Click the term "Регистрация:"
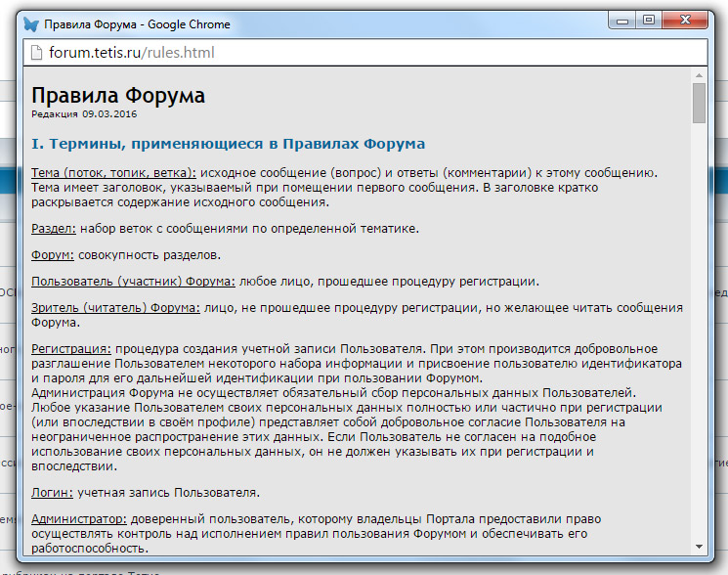The image size is (728, 575). pos(71,349)
